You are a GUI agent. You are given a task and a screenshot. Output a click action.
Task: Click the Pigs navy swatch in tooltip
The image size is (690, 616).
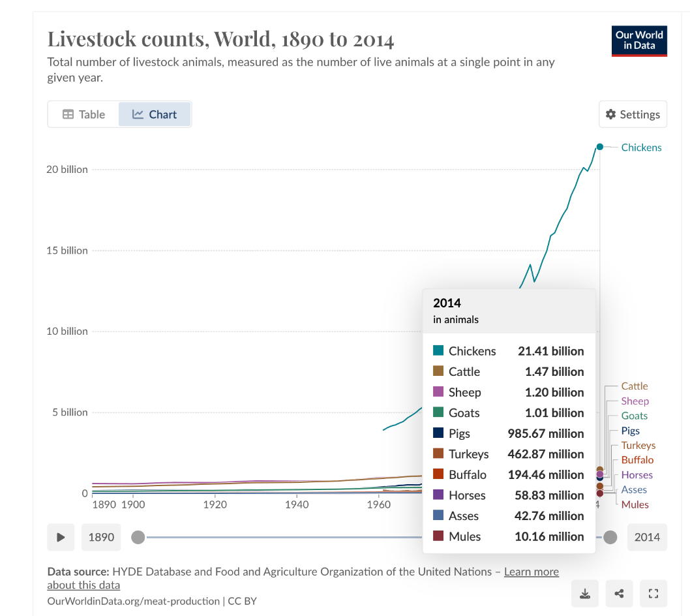438,433
